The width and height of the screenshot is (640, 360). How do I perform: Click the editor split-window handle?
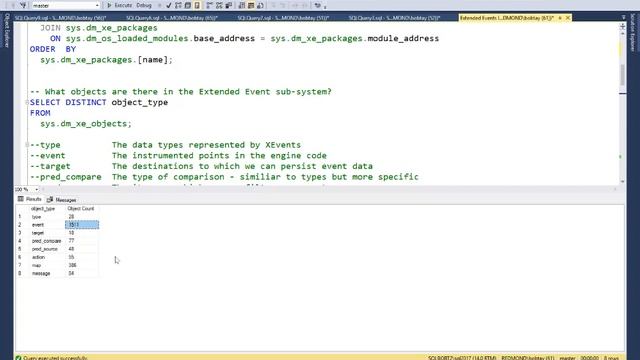622,26
